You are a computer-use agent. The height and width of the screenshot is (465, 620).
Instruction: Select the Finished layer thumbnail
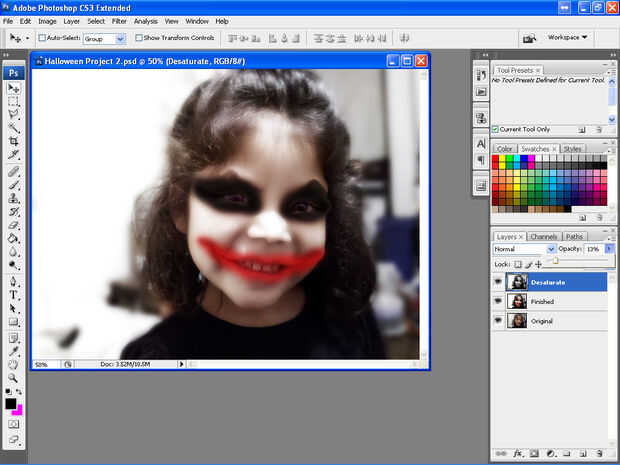point(517,301)
